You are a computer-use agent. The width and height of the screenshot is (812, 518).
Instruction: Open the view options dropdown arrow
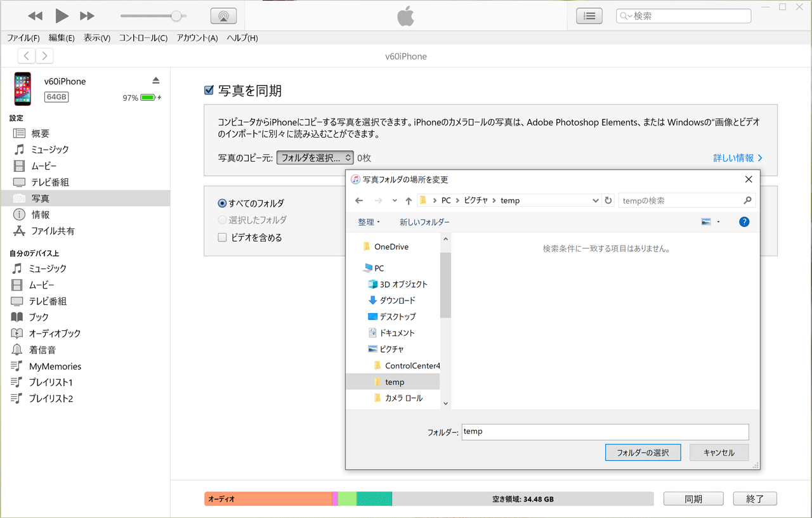pos(718,222)
